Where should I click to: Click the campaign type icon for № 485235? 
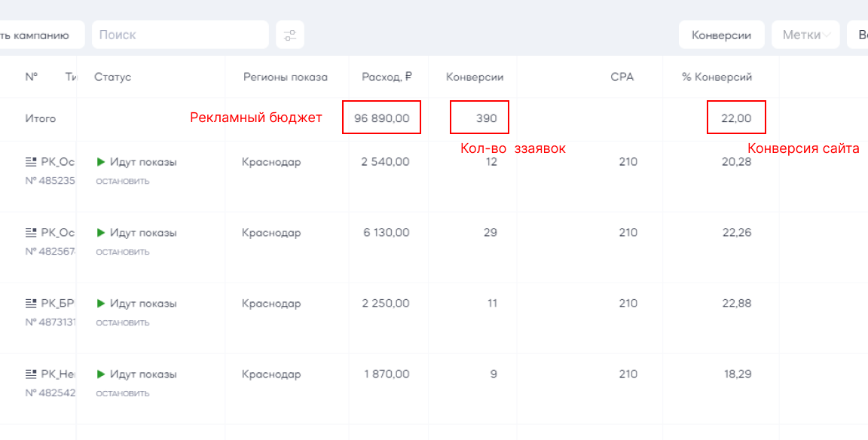pos(31,162)
